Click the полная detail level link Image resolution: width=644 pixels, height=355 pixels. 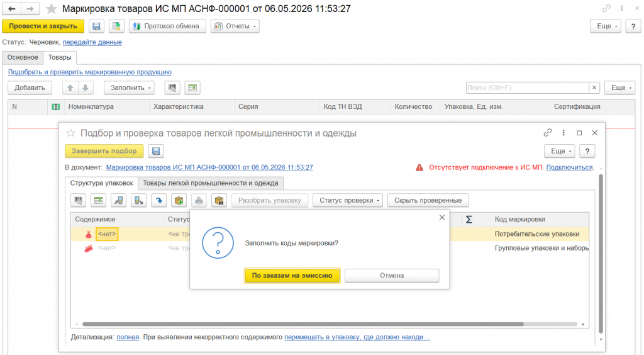coord(128,337)
